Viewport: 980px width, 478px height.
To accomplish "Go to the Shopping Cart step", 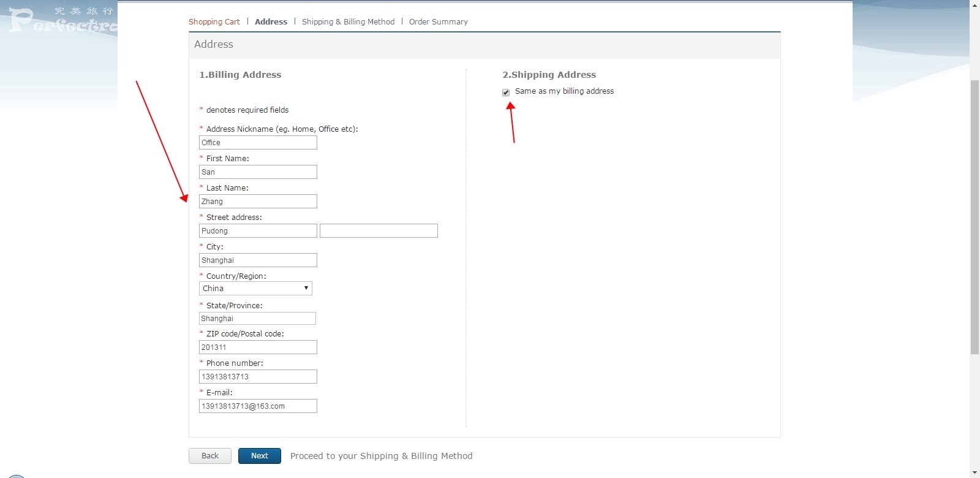I will pos(214,21).
